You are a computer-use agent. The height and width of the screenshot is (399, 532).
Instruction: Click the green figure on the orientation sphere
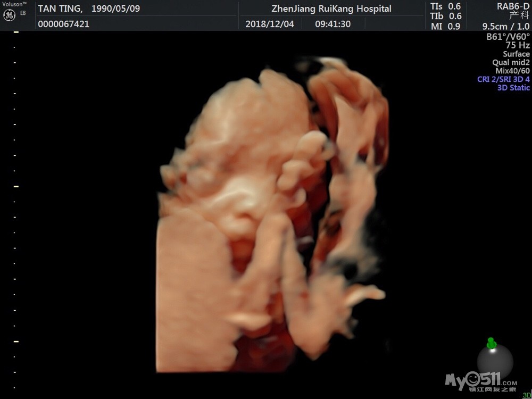tap(492, 344)
